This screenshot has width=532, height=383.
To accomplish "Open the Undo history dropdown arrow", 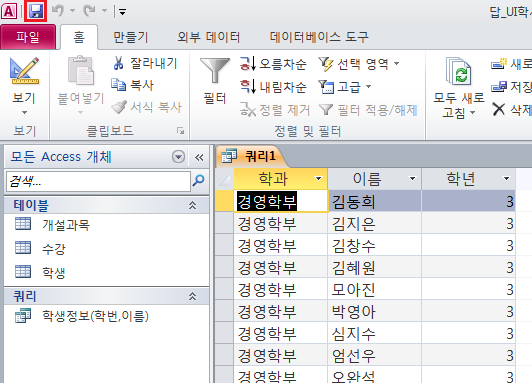I will (73, 11).
